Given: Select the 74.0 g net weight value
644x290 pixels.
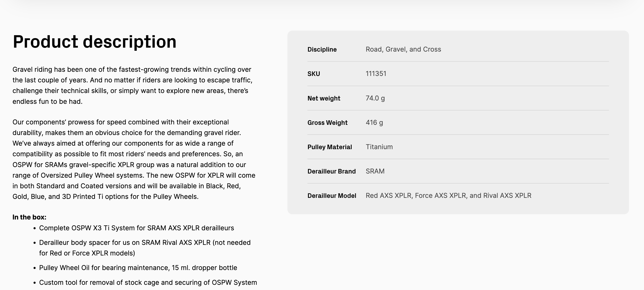Looking at the screenshot, I should [x=375, y=98].
